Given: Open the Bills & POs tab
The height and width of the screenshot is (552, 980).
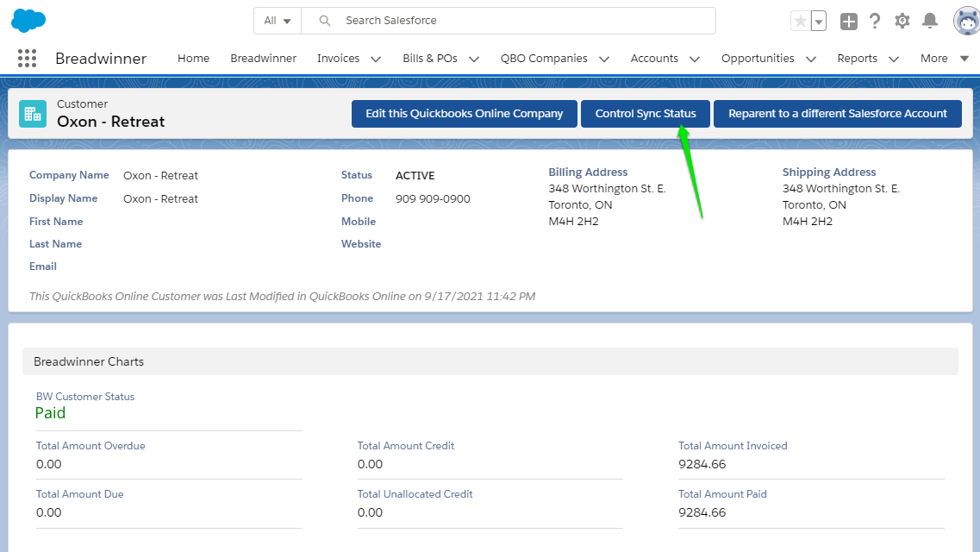Looking at the screenshot, I should click(x=430, y=58).
